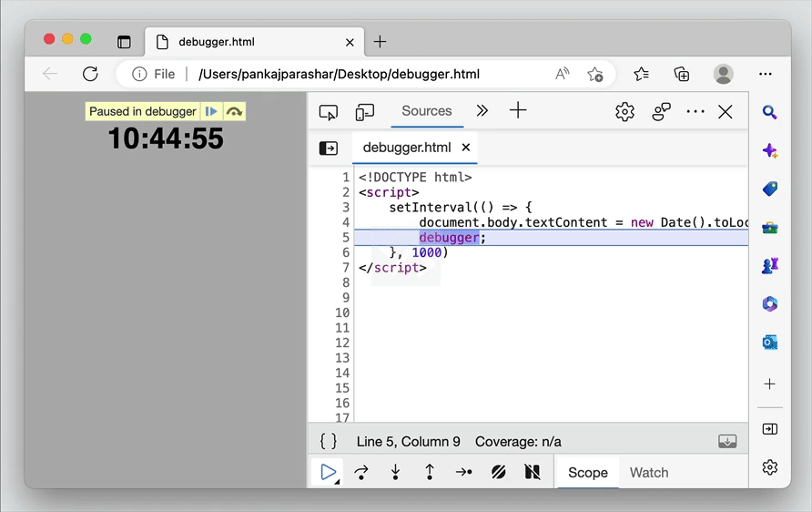The height and width of the screenshot is (512, 812).
Task: Click the Coverage: n/a status text
Action: [518, 442]
